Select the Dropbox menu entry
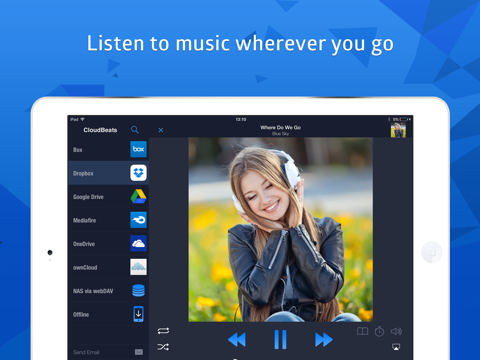The height and width of the screenshot is (360, 480). [x=108, y=173]
